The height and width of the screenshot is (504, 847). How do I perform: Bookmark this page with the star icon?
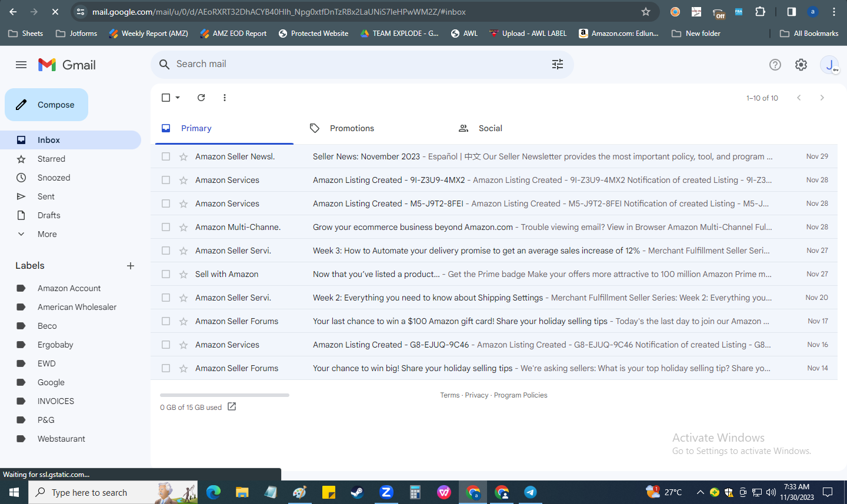(646, 12)
